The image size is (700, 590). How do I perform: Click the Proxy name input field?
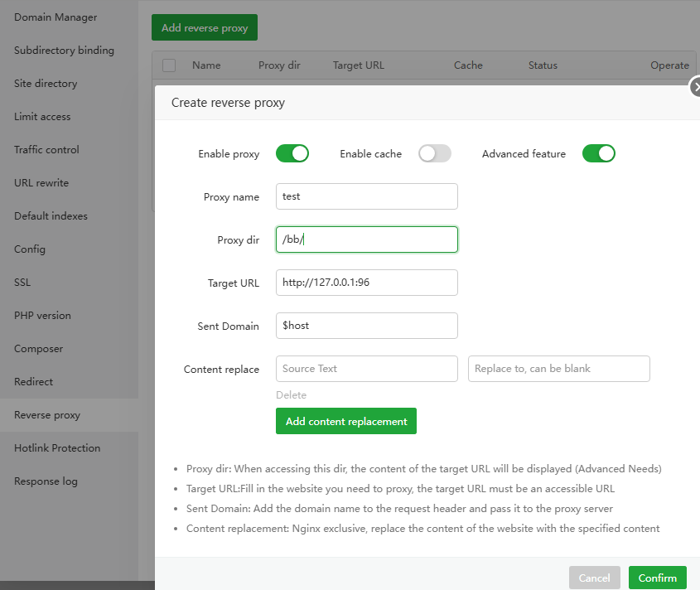point(366,196)
